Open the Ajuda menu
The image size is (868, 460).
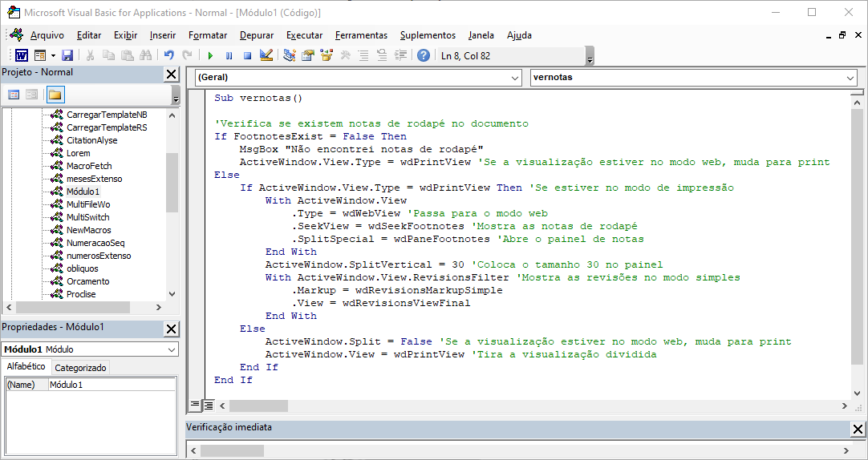click(x=519, y=35)
